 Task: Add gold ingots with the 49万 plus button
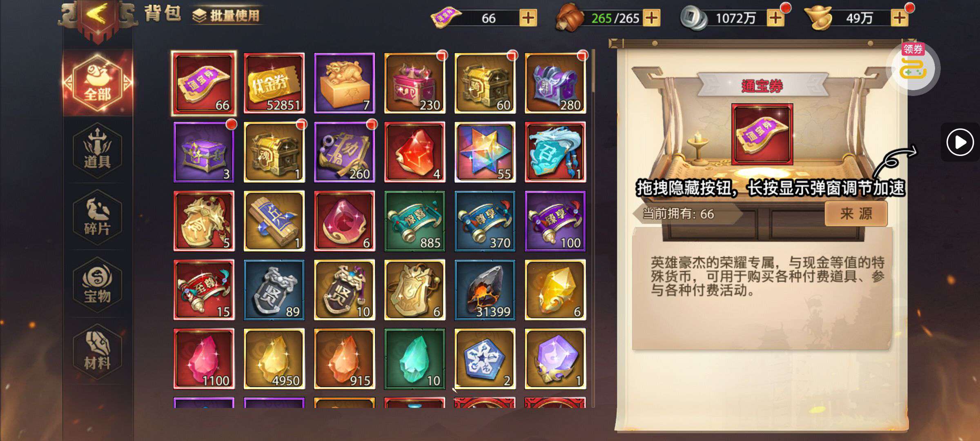(900, 18)
